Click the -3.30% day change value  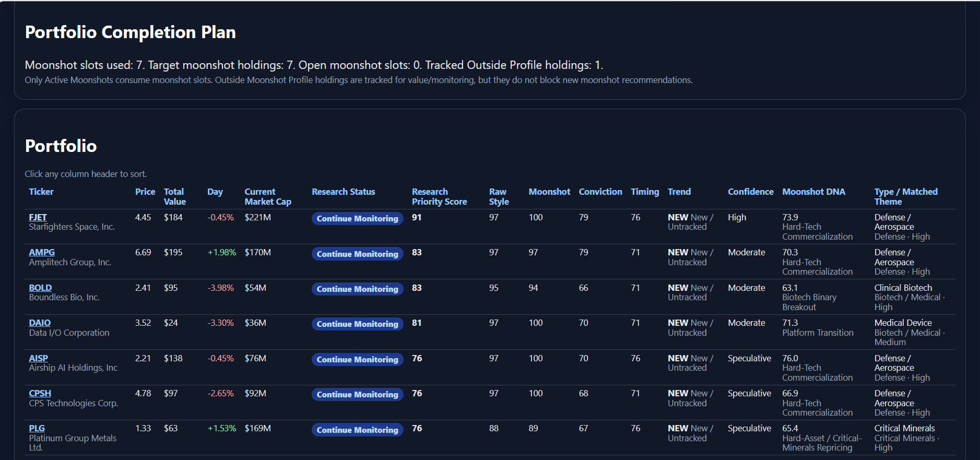click(x=220, y=323)
